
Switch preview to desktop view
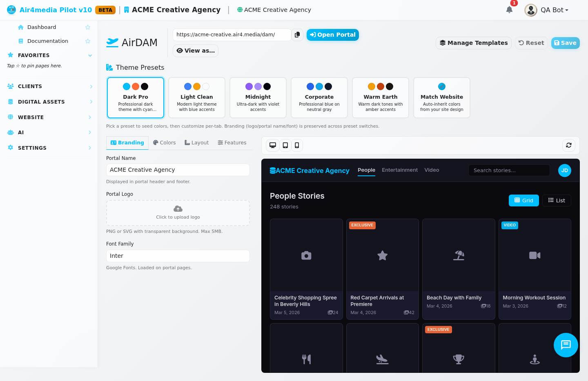273,145
